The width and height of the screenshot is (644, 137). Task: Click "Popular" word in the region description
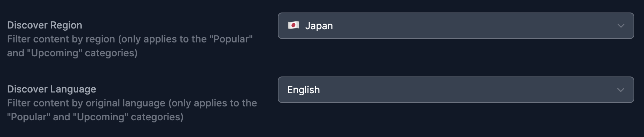pyautogui.click(x=231, y=39)
